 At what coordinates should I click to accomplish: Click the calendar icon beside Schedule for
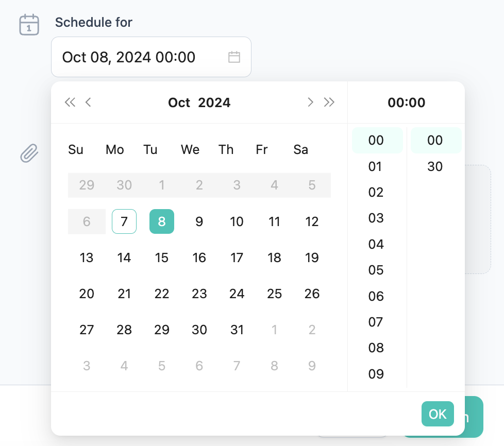click(29, 25)
